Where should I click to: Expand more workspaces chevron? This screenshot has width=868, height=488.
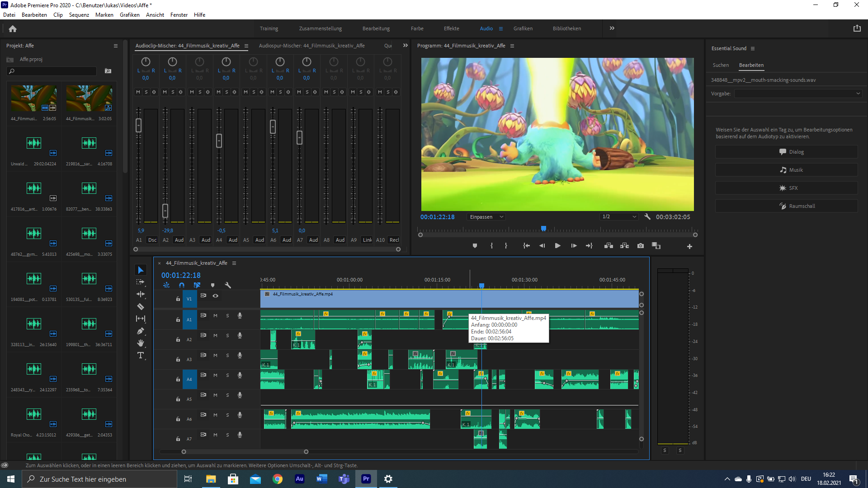coord(612,28)
